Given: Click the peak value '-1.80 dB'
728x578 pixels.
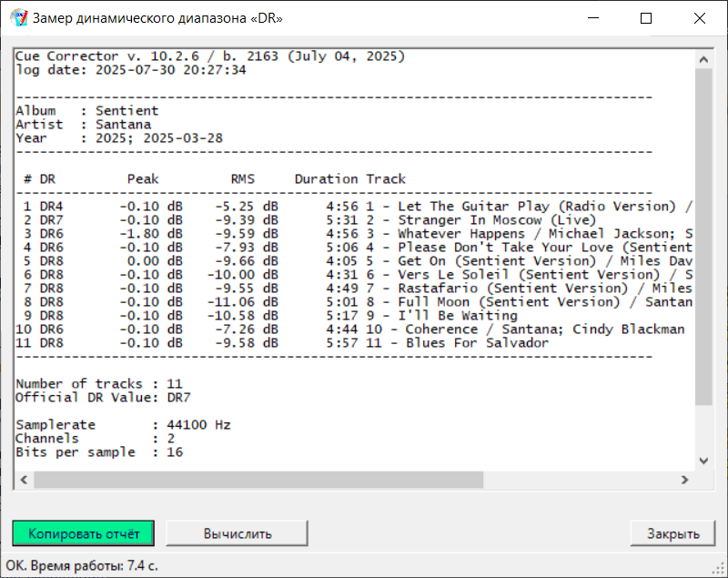Looking at the screenshot, I should [151, 234].
